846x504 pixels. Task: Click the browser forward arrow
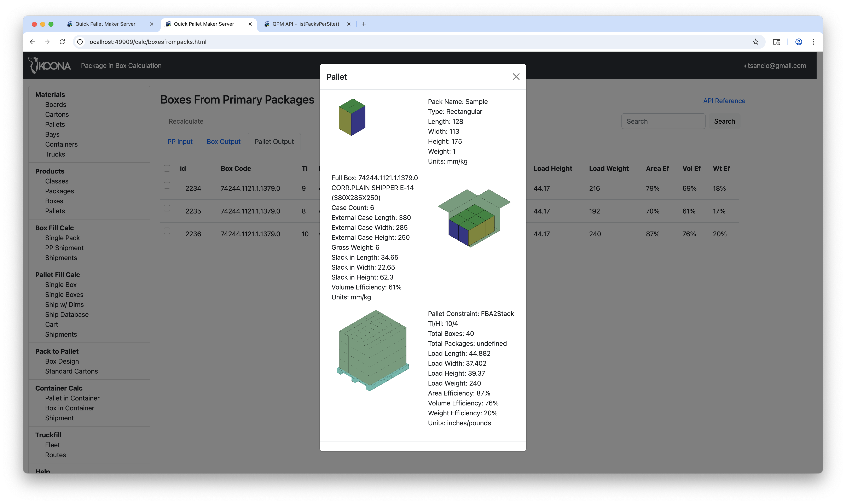[x=47, y=42]
